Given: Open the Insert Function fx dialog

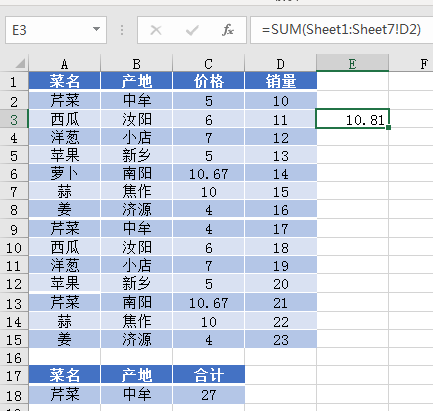Looking at the screenshot, I should (x=228, y=30).
